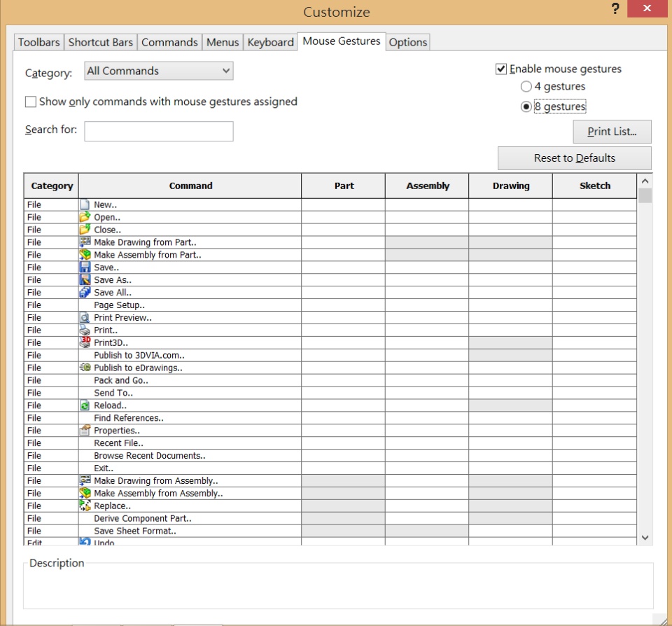This screenshot has height=626, width=672.
Task: Select Derive Component Part.. command
Action: pyautogui.click(x=330, y=518)
